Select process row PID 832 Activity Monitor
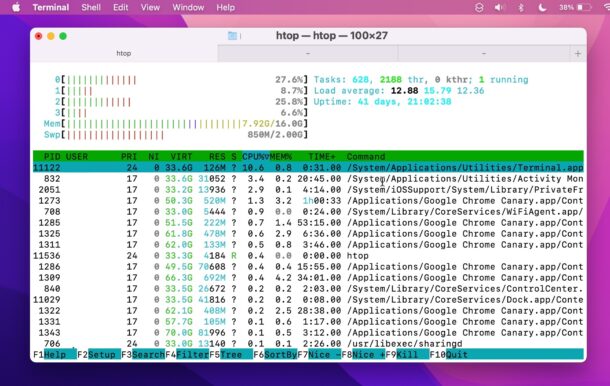This screenshot has height=386, width=610. click(308, 179)
